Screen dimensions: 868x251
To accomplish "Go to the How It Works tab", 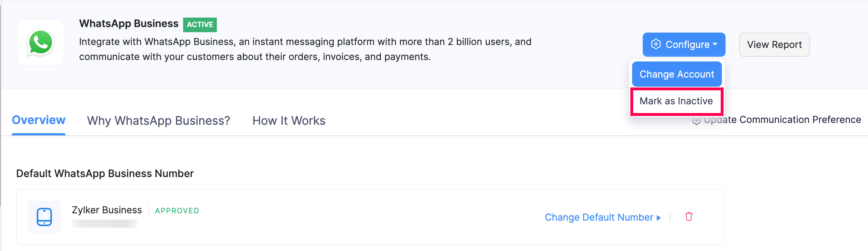I will point(289,121).
